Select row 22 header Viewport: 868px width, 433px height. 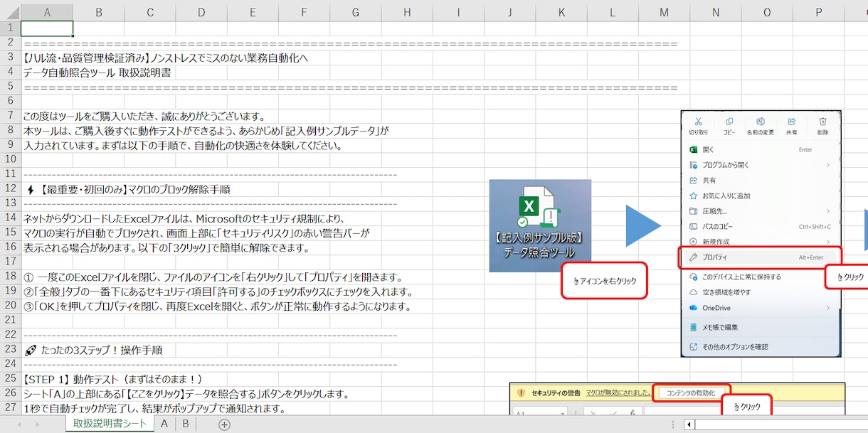coord(11,336)
